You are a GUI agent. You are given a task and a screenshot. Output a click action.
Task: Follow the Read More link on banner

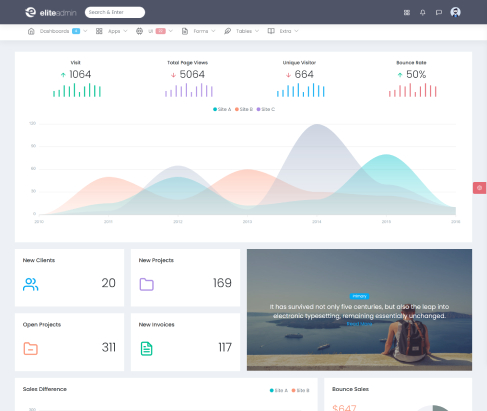coord(359,324)
